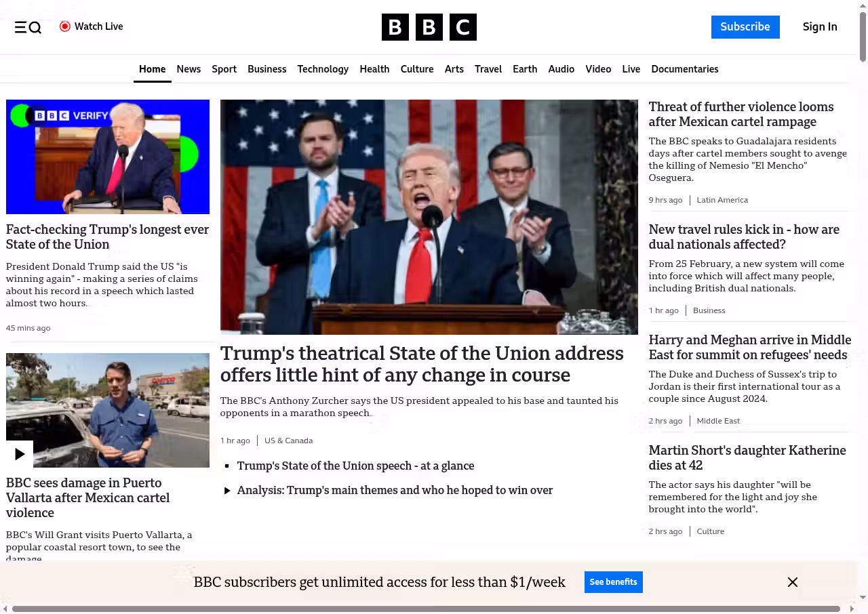Read Martin Short's daughter Katherine article
This screenshot has width=868, height=614.
(x=747, y=457)
